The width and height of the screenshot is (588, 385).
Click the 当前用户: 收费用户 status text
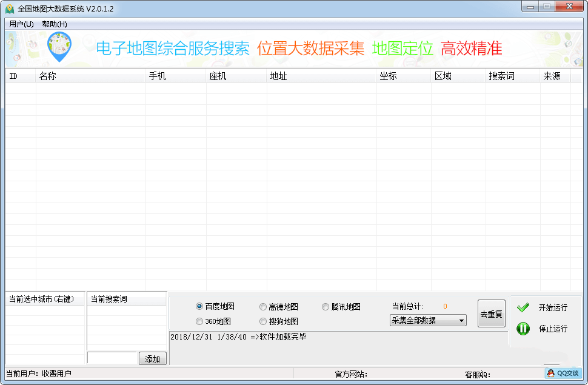pos(39,373)
